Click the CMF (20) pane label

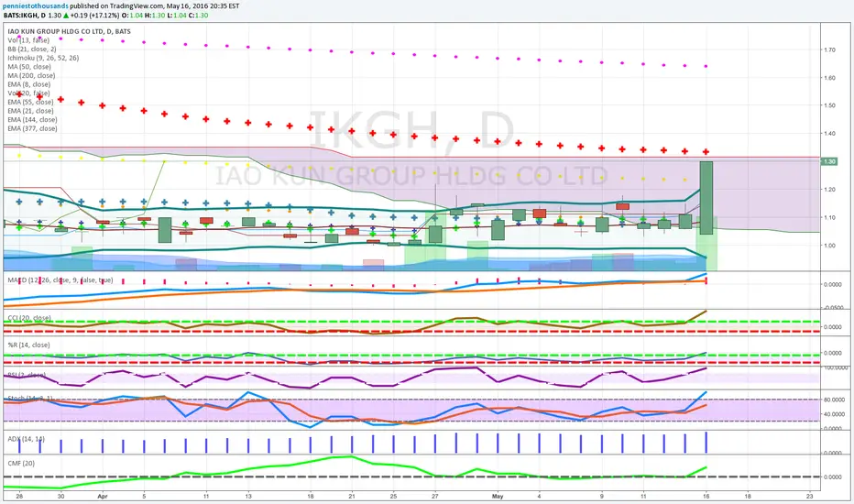tap(21, 463)
